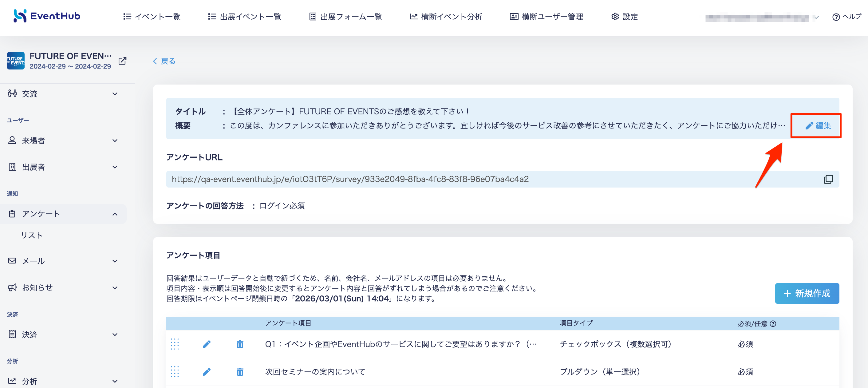Open 出展イベント一覧 in top navigation
Viewport: 868px width, 388px height.
244,17
